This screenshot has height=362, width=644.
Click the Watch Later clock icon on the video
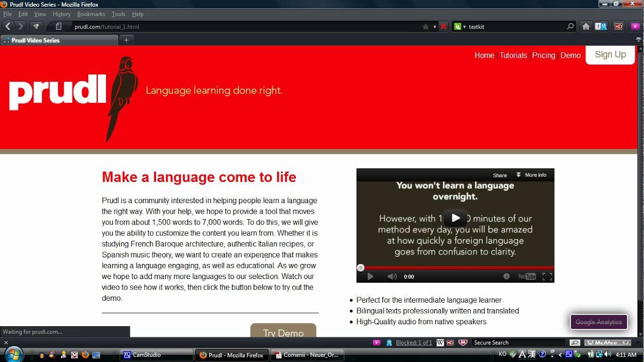click(x=507, y=277)
